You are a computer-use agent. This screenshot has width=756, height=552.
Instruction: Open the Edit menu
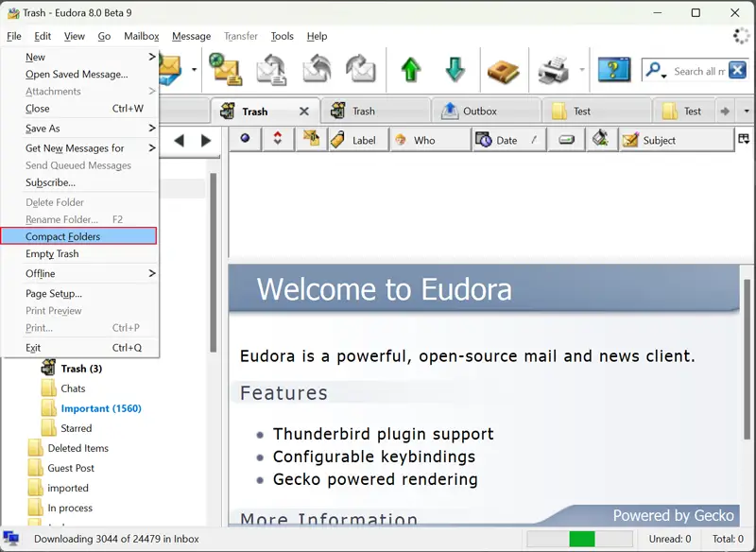[43, 36]
